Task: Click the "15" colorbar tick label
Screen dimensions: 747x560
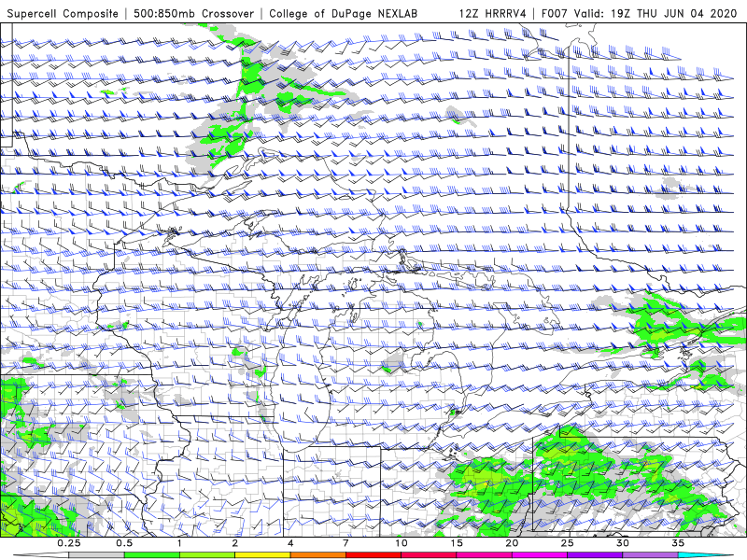Action: click(457, 543)
